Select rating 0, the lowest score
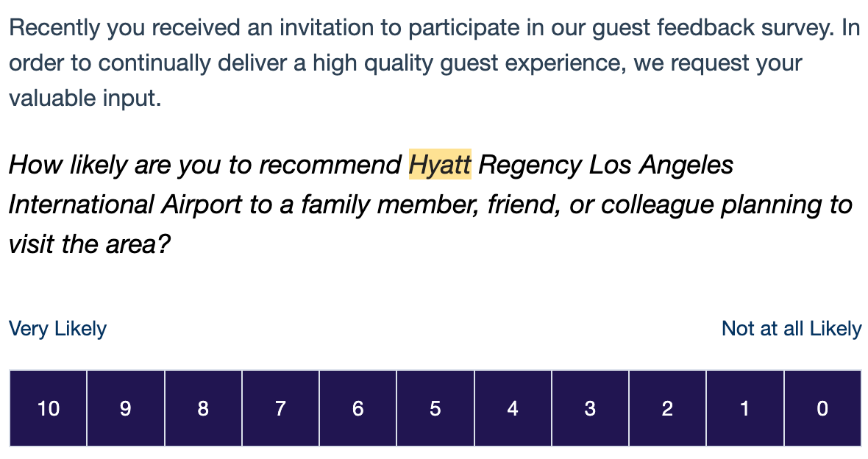Viewport: 868px width, 459px height. [822, 408]
